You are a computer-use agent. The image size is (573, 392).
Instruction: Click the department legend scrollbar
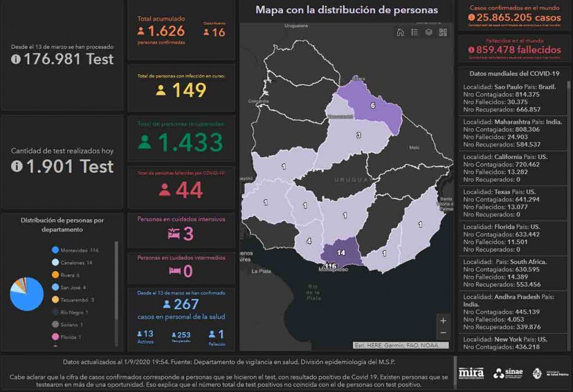pyautogui.click(x=116, y=273)
